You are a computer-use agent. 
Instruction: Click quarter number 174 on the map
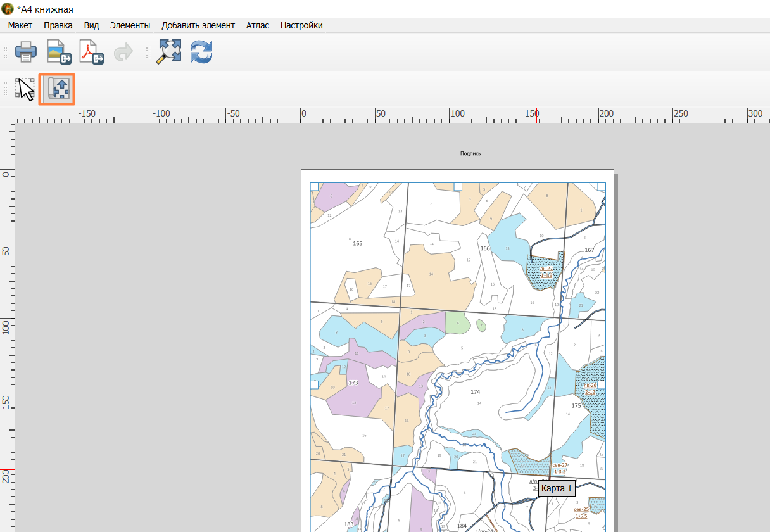tap(476, 392)
